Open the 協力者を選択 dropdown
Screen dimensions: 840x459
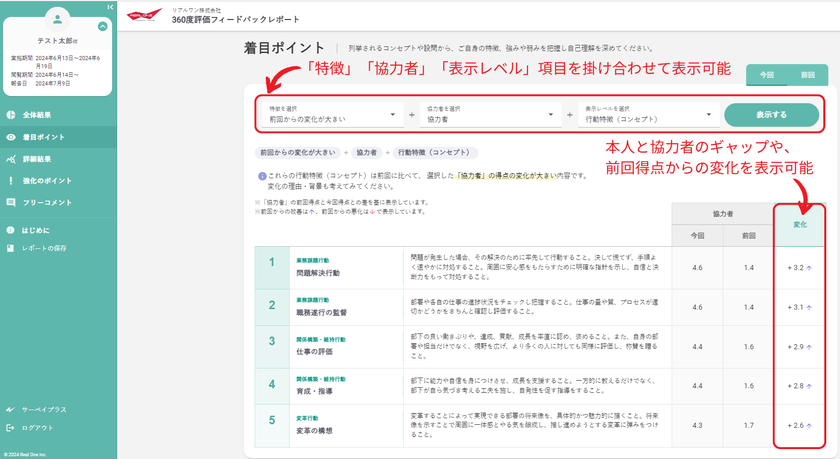tap(490, 114)
